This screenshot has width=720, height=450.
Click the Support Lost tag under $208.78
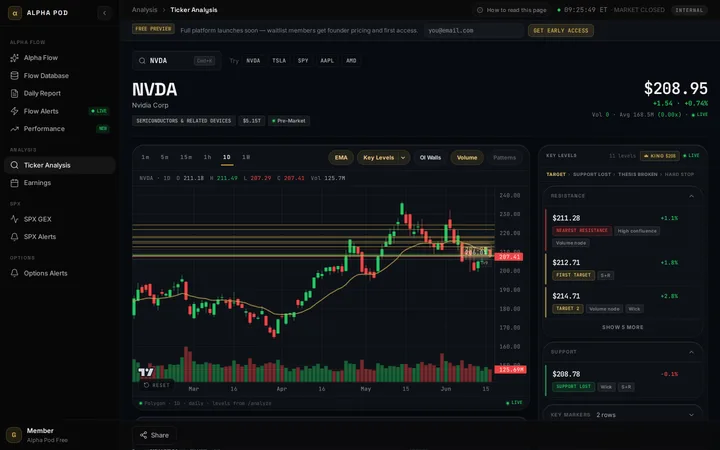pyautogui.click(x=573, y=387)
